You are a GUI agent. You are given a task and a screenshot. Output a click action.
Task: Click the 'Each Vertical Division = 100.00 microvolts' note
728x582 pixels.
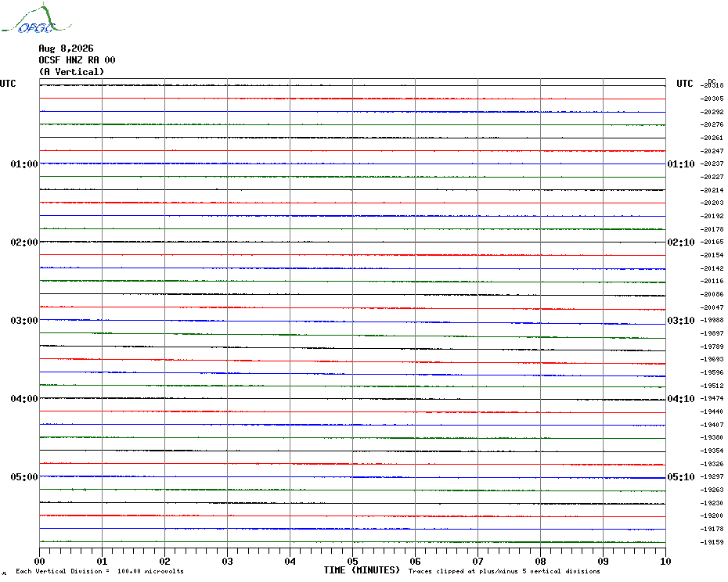click(x=100, y=571)
